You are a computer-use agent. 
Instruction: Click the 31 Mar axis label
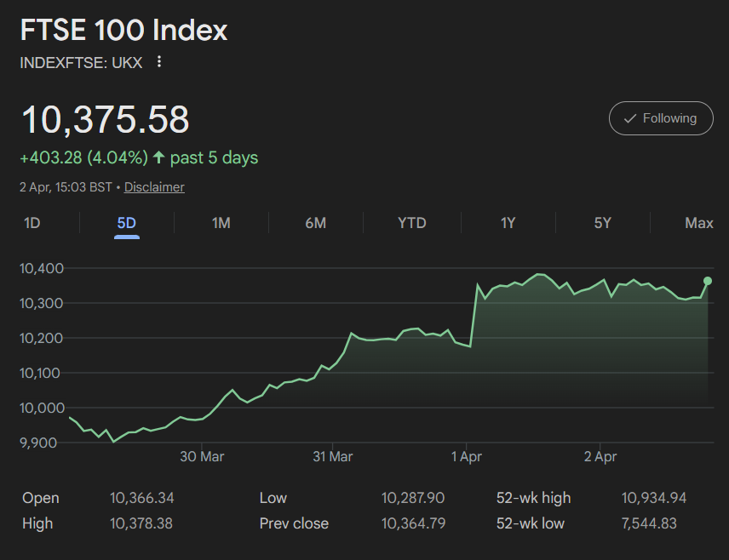coord(332,457)
